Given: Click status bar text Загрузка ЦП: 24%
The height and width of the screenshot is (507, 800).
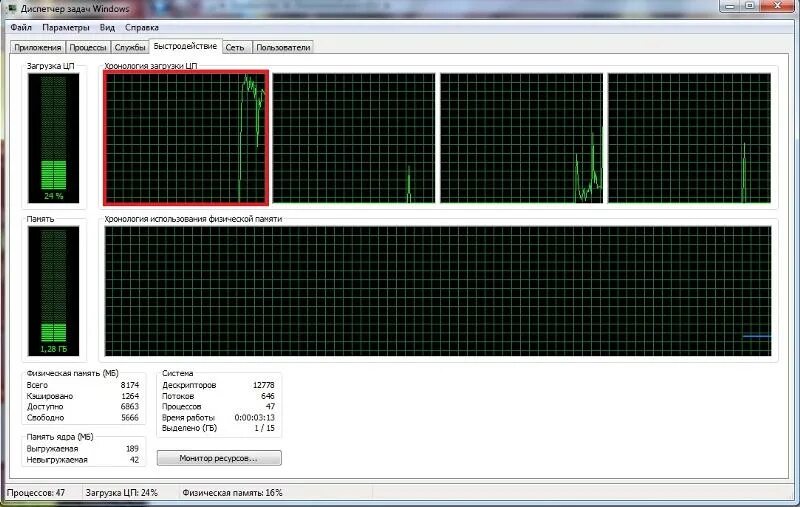Looking at the screenshot, I should (x=122, y=493).
